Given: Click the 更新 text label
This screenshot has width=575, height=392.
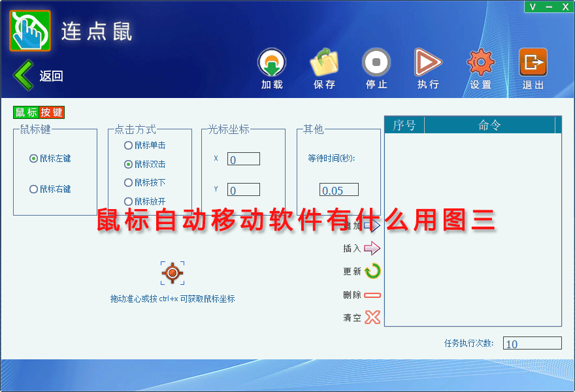Looking at the screenshot, I should 352,271.
